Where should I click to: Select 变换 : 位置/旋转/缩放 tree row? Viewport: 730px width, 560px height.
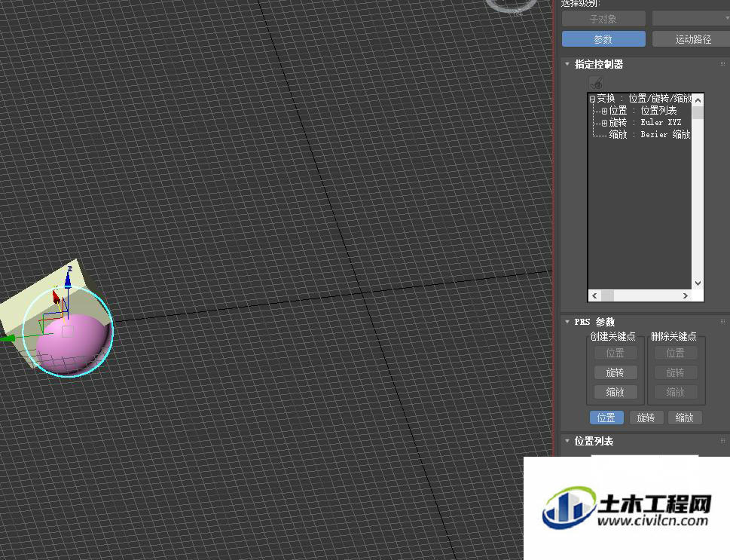[x=644, y=98]
